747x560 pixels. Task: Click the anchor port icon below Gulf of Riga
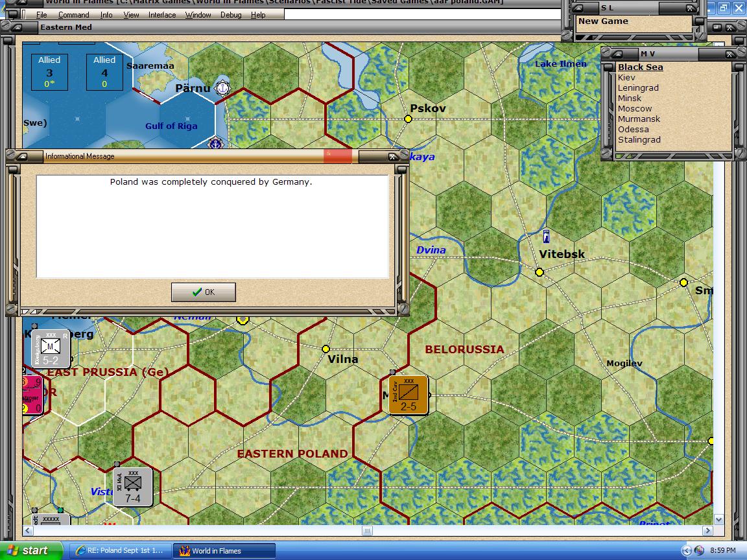pos(215,143)
